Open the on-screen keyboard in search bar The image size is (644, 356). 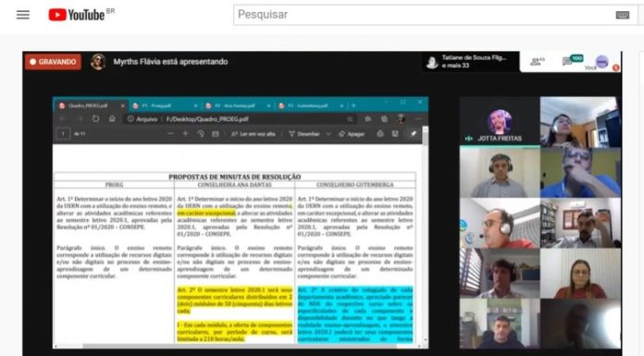pos(622,15)
